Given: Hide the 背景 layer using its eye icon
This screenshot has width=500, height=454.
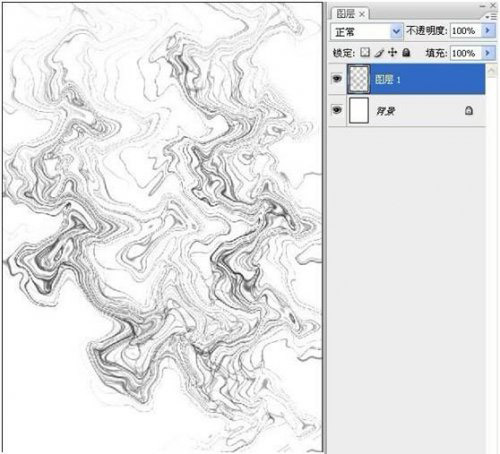Looking at the screenshot, I should (337, 110).
